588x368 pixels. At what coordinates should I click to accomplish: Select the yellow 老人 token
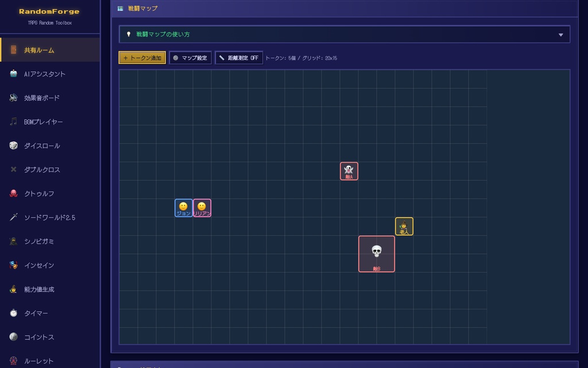point(404,227)
